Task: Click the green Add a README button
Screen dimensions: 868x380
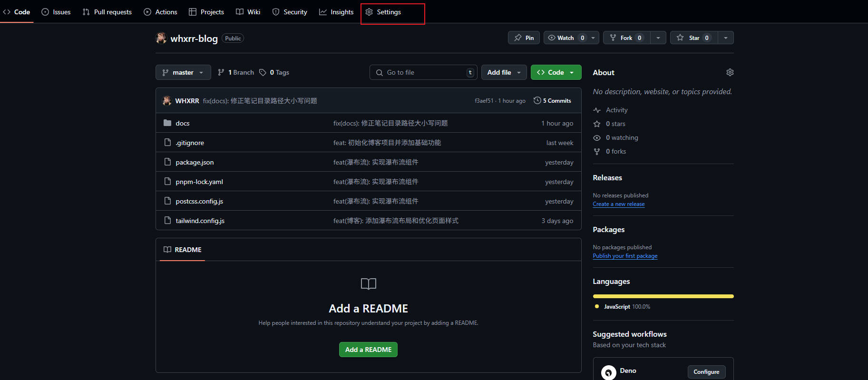Action: [368, 350]
